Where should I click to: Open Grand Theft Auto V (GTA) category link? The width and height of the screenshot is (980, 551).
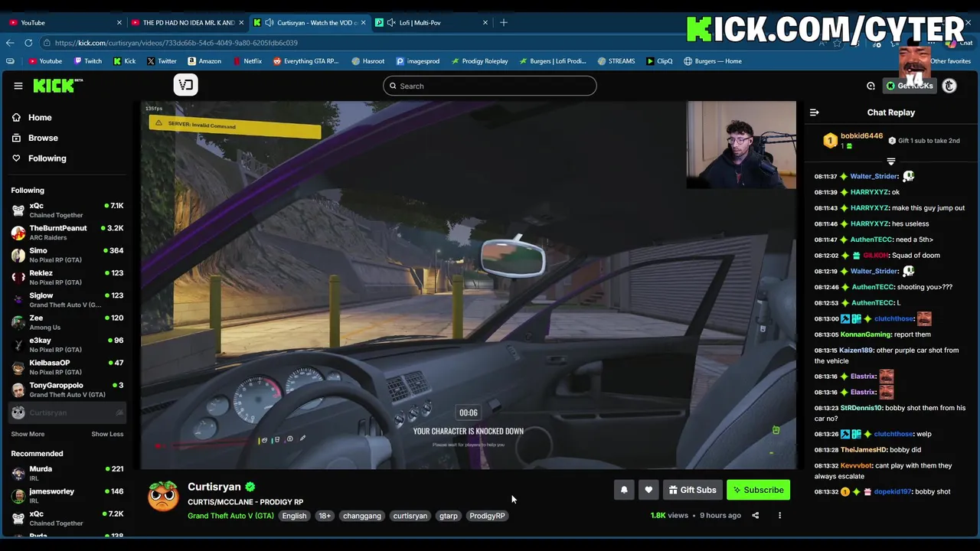pos(230,516)
